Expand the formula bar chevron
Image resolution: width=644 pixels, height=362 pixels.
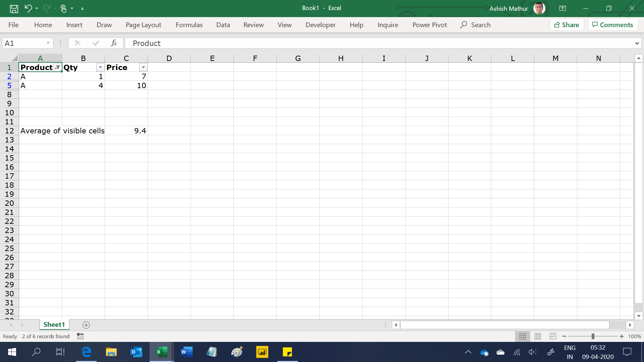637,43
